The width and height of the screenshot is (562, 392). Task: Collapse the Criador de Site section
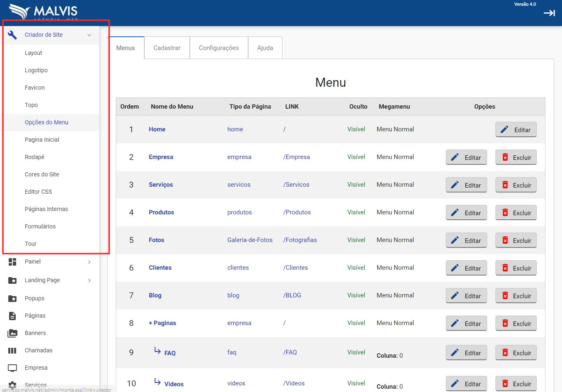pos(89,35)
